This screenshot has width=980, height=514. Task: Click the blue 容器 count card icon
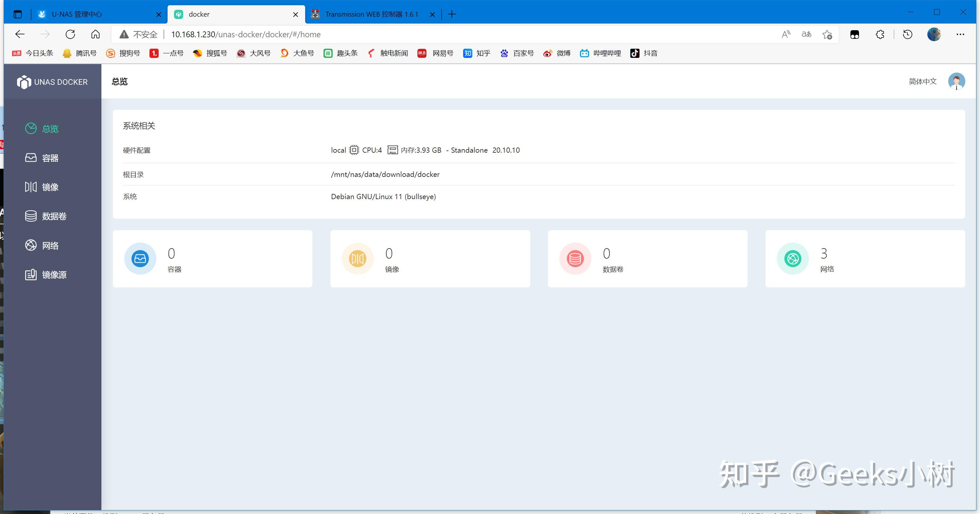(x=140, y=259)
